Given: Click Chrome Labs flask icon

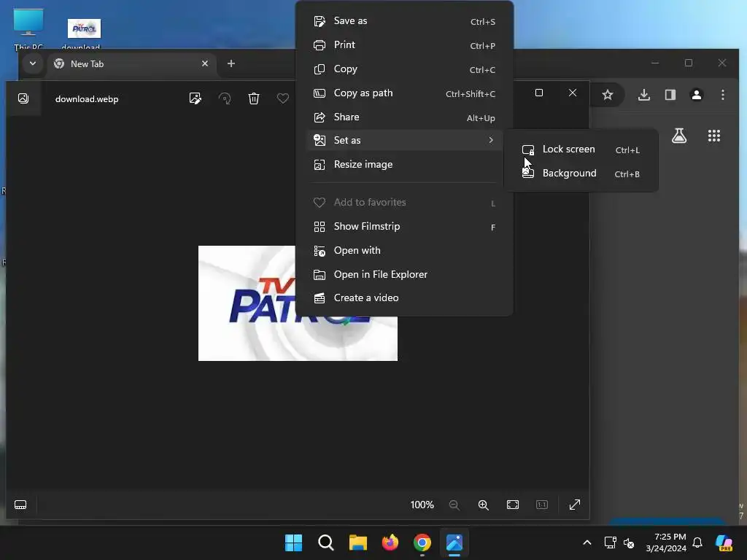Looking at the screenshot, I should pyautogui.click(x=679, y=136).
